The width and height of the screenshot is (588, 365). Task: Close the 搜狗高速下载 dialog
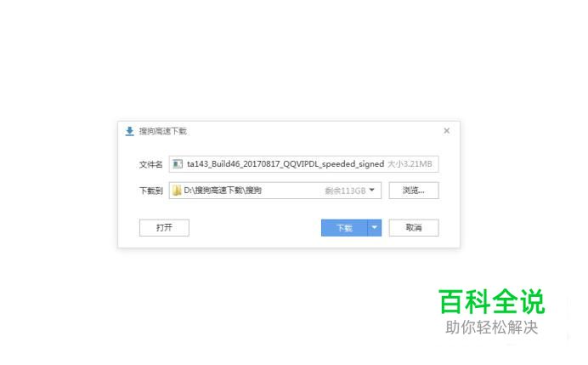point(446,131)
